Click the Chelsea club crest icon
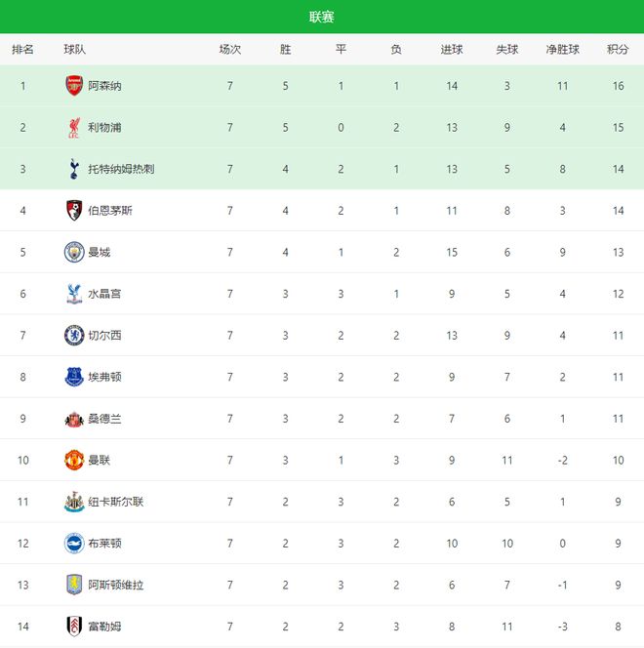 pyautogui.click(x=74, y=336)
